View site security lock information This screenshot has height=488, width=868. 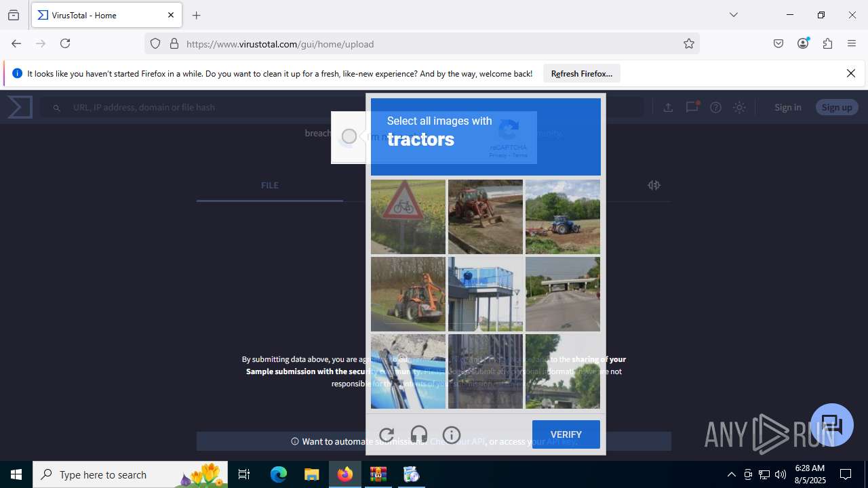tap(174, 44)
